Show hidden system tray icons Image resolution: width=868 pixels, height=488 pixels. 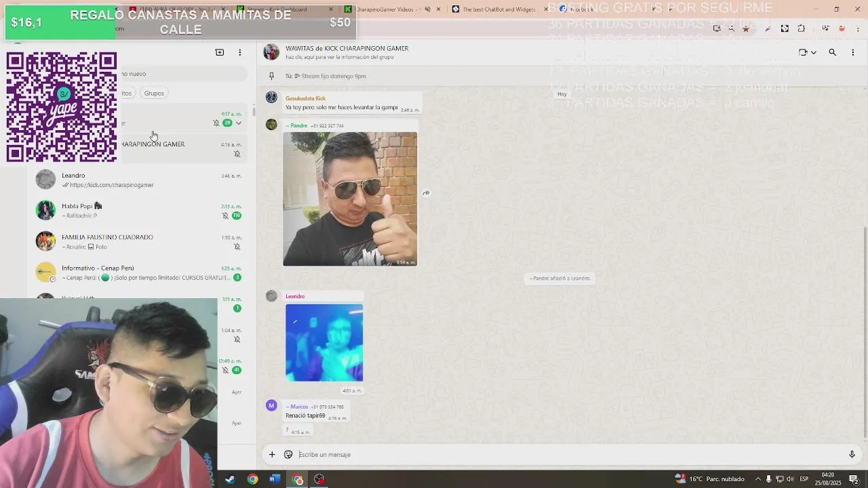tap(758, 479)
